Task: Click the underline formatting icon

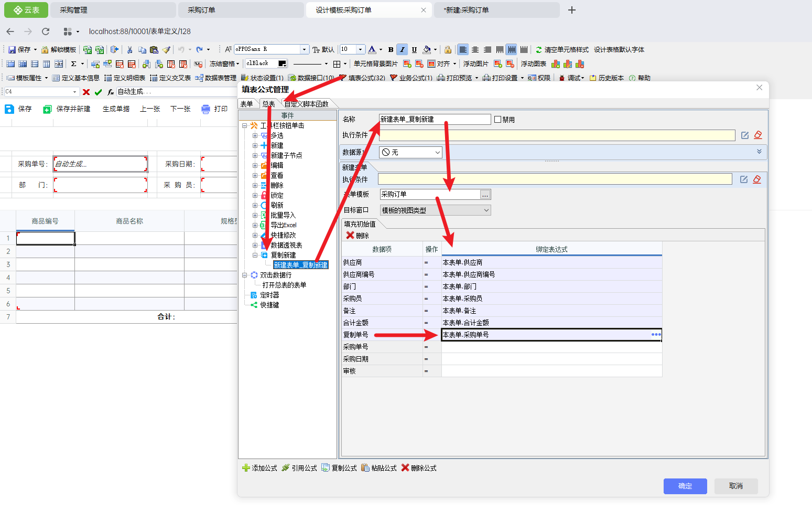Action: (x=414, y=50)
